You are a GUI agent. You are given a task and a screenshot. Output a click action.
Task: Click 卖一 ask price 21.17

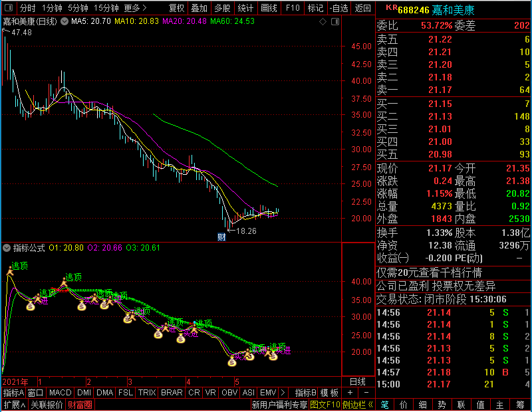coord(440,90)
